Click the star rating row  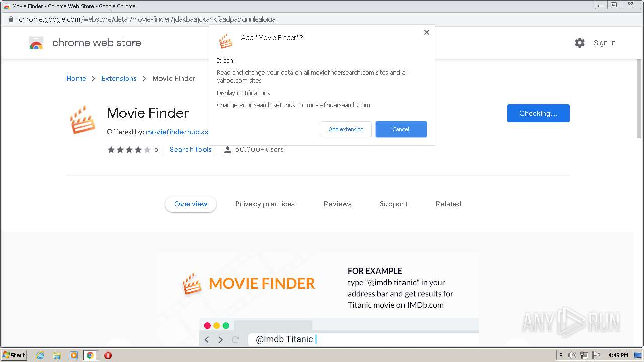129,149
